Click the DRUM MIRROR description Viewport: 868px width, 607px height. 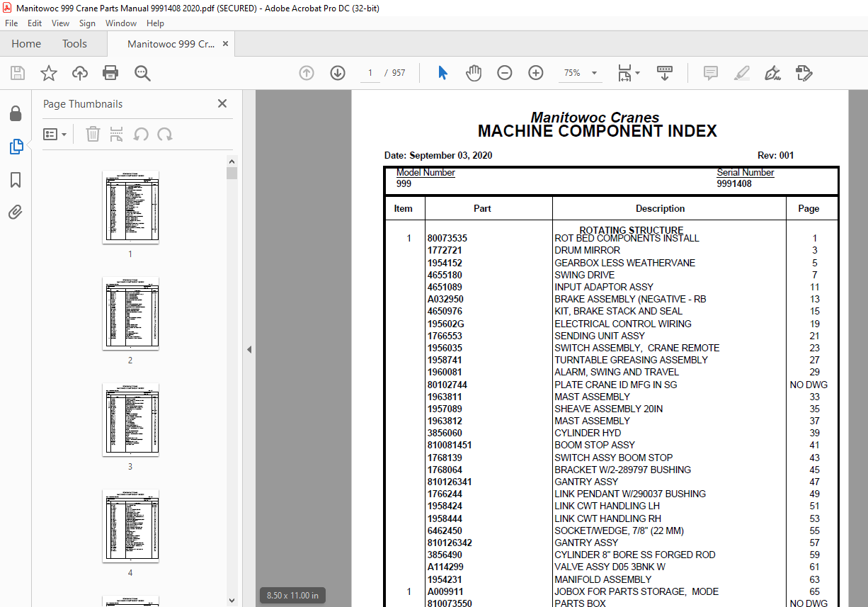coord(587,250)
